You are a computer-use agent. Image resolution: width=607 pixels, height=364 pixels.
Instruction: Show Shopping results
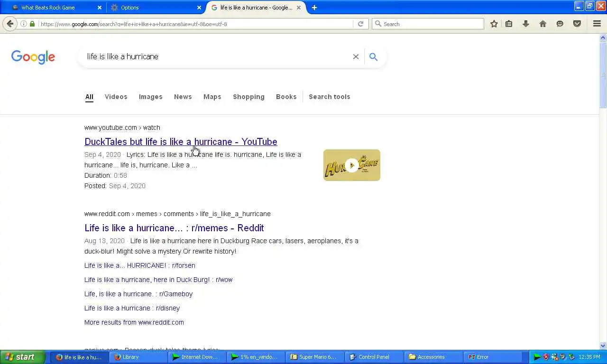coord(248,97)
